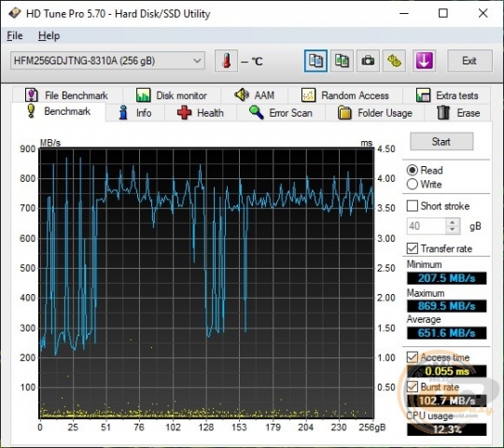504x448 pixels.
Task: Click the Exit button
Action: point(469,61)
